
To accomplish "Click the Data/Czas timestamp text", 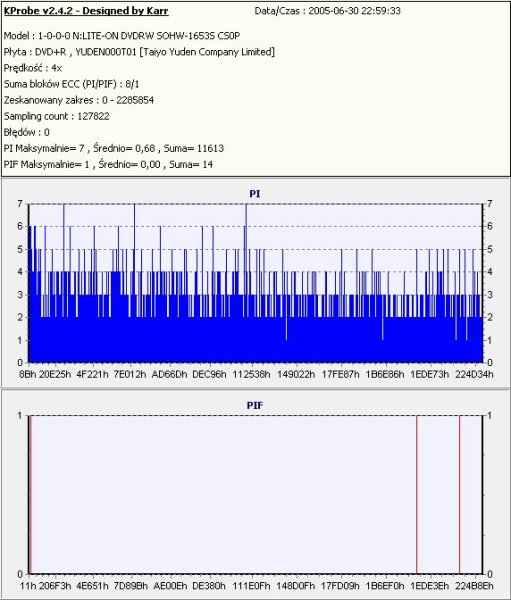I will [328, 11].
